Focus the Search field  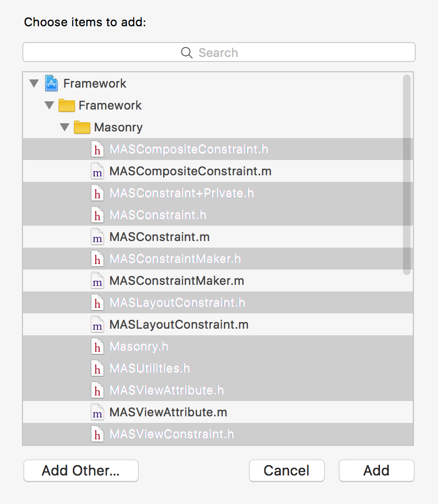[219, 52]
